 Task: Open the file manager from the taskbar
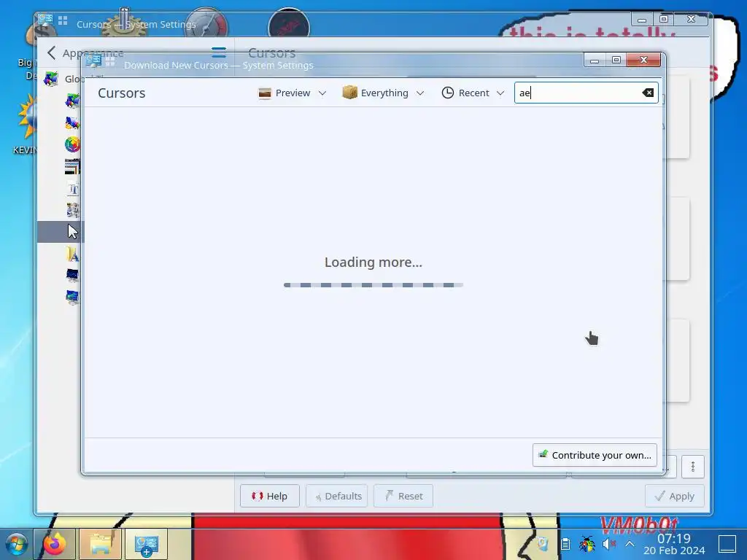click(101, 544)
